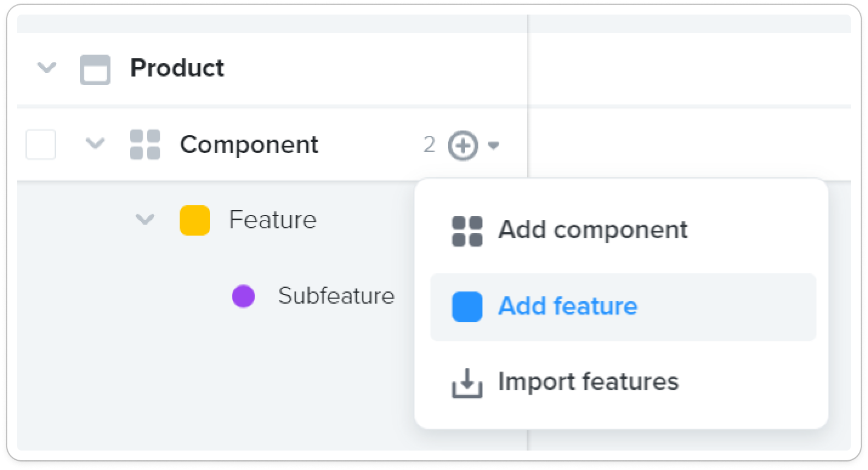Select the Feature row label
Viewport: 868px width, 470px height.
273,220
